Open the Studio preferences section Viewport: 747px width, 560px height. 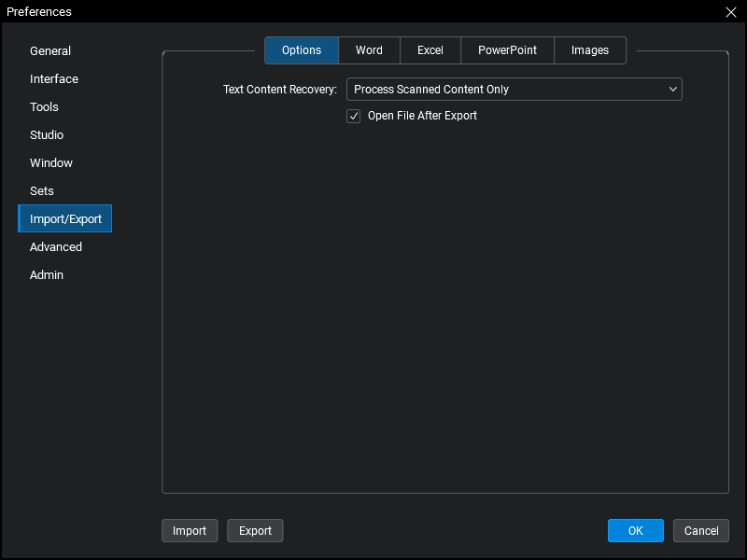coord(47,135)
